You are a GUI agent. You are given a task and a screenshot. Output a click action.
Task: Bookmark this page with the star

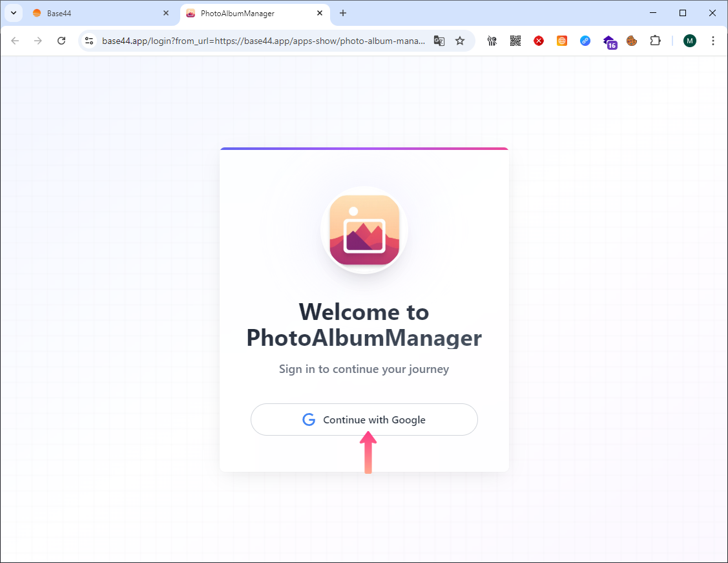460,41
